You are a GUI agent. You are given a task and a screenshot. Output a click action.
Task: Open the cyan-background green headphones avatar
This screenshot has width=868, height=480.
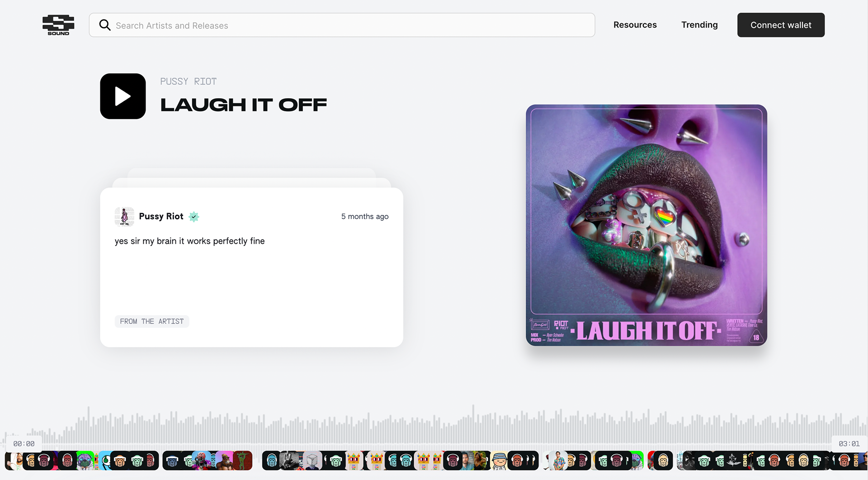point(105,461)
